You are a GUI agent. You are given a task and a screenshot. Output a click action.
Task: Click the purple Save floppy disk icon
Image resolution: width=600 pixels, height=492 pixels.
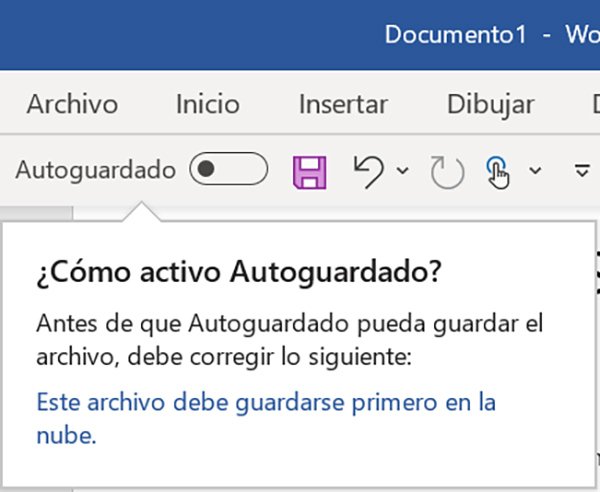tap(310, 173)
